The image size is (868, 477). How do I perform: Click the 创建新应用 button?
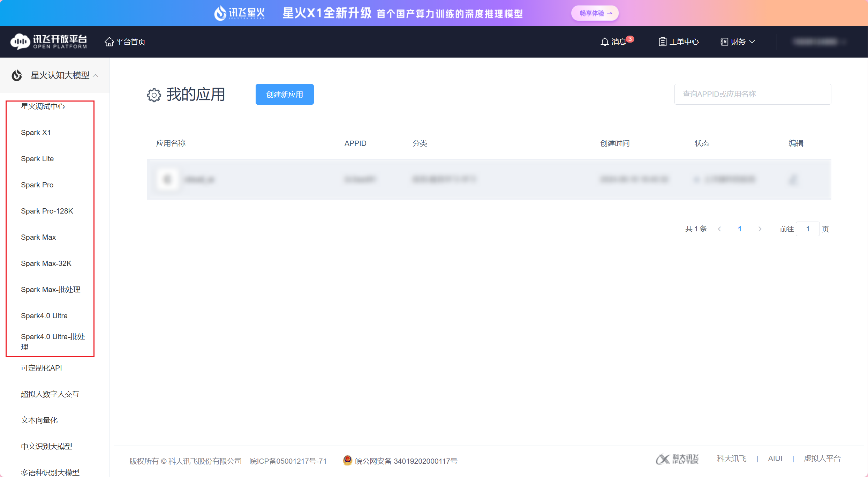click(285, 94)
